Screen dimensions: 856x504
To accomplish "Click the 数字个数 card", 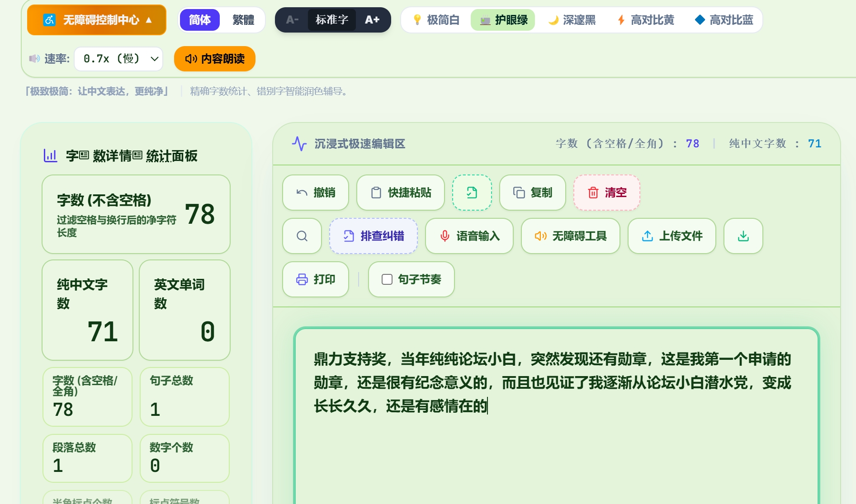I will coord(184,458).
